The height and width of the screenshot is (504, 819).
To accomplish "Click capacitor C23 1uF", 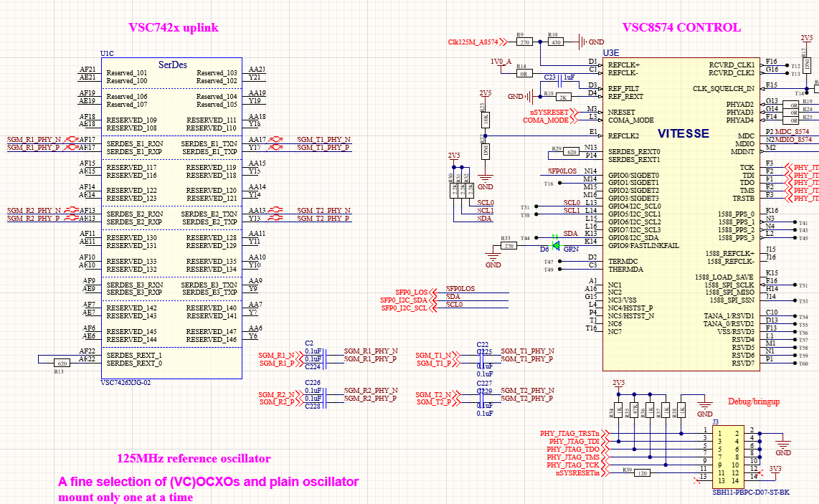I will [x=560, y=80].
